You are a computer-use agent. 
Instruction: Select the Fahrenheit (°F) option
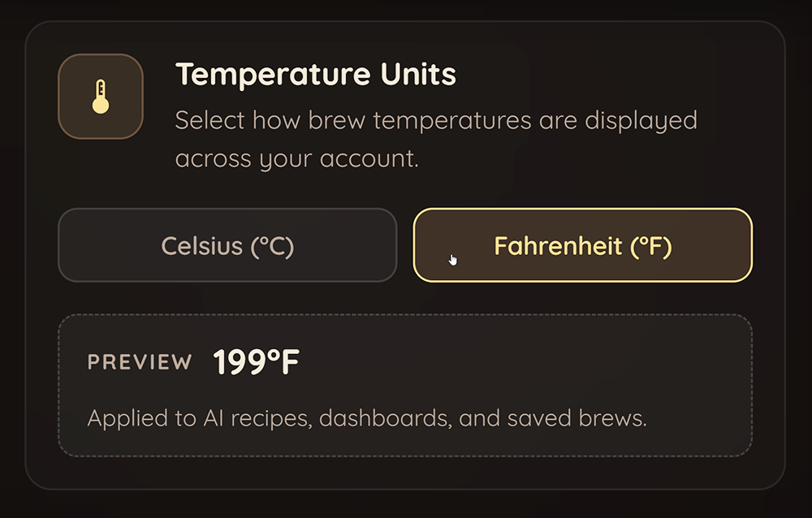pos(582,245)
